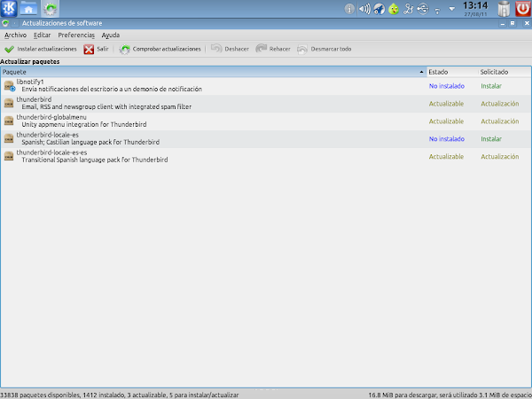Click status bar package count text
This screenshot has height=399, width=532.
(120, 395)
